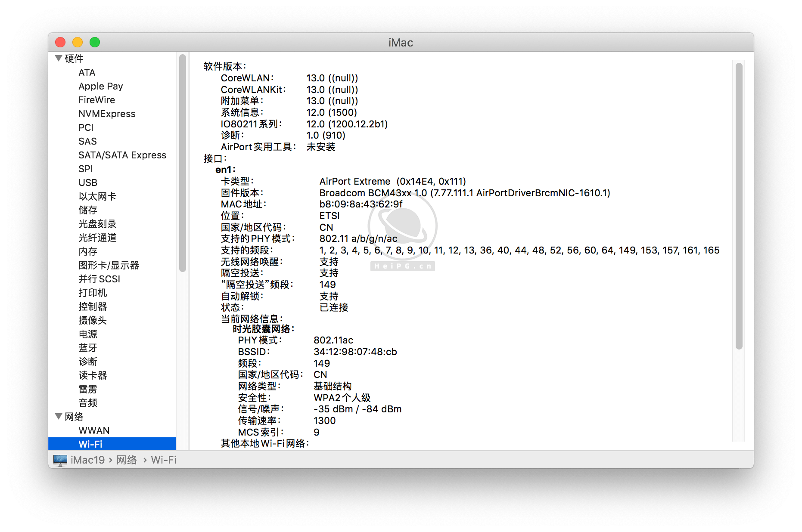The height and width of the screenshot is (532, 802).
Task: Click the MAC address value b8:09:8a:43:62:9f
Action: pyautogui.click(x=361, y=204)
